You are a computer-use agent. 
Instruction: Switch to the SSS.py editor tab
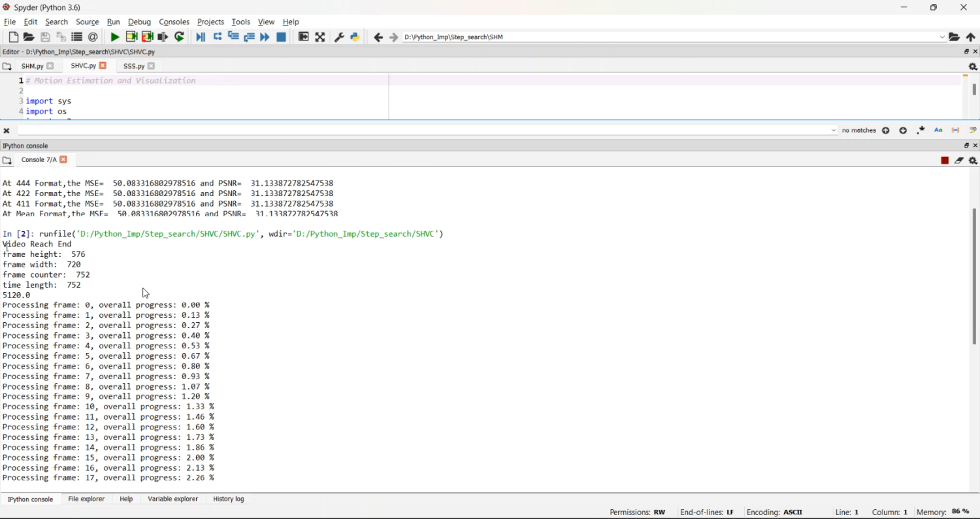pos(133,66)
